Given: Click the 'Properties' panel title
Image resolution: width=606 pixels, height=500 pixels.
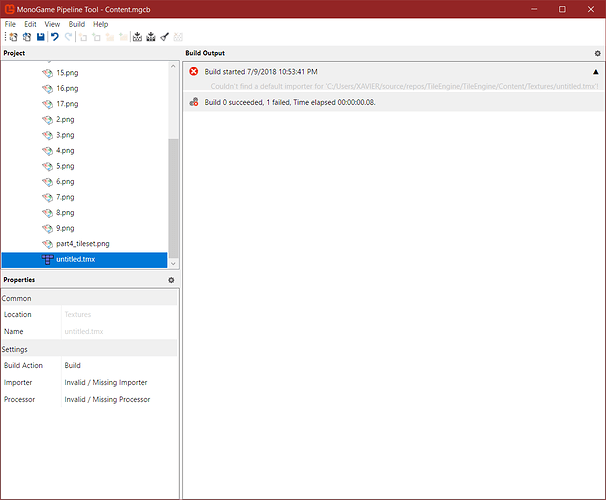Looking at the screenshot, I should click(19, 280).
